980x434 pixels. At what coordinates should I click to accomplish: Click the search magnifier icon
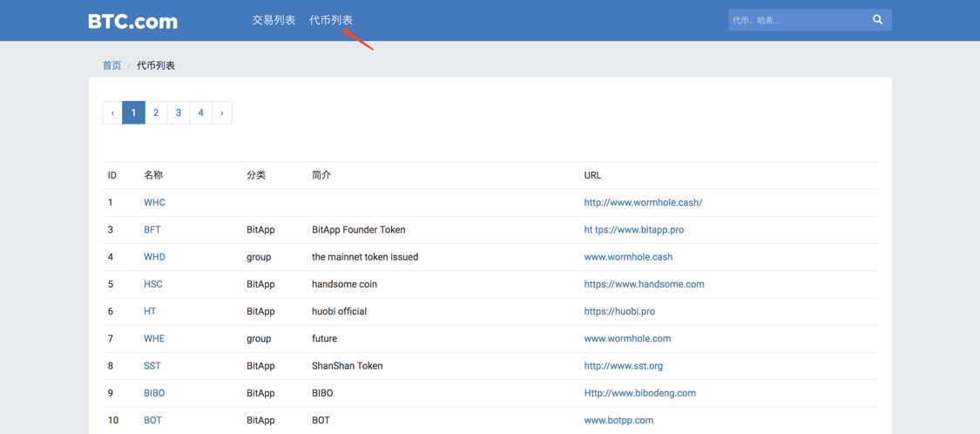click(x=877, y=20)
